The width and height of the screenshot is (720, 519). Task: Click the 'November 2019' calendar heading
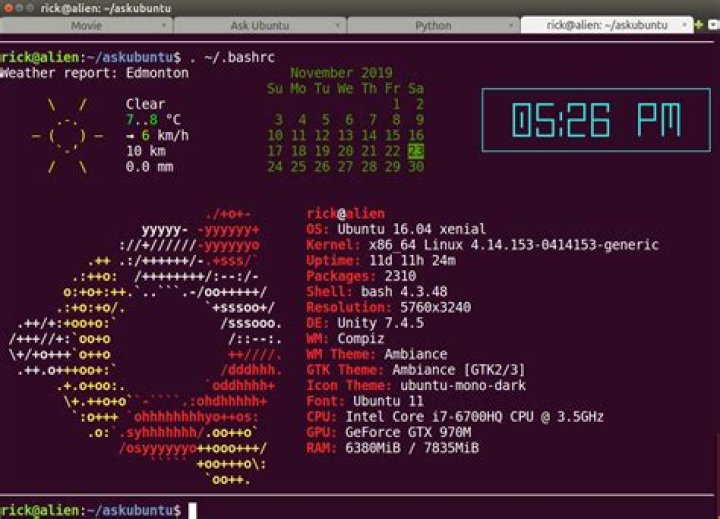click(341, 73)
